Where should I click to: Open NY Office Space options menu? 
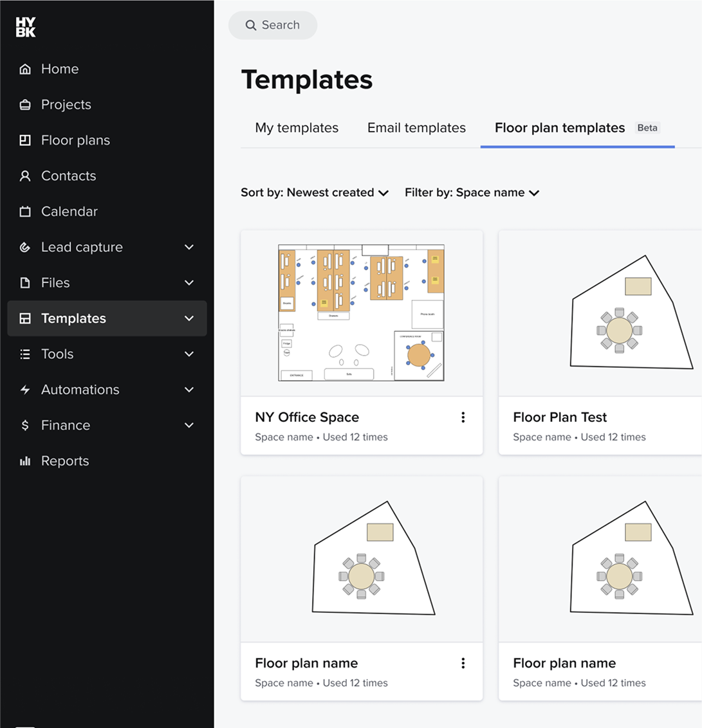tap(463, 417)
